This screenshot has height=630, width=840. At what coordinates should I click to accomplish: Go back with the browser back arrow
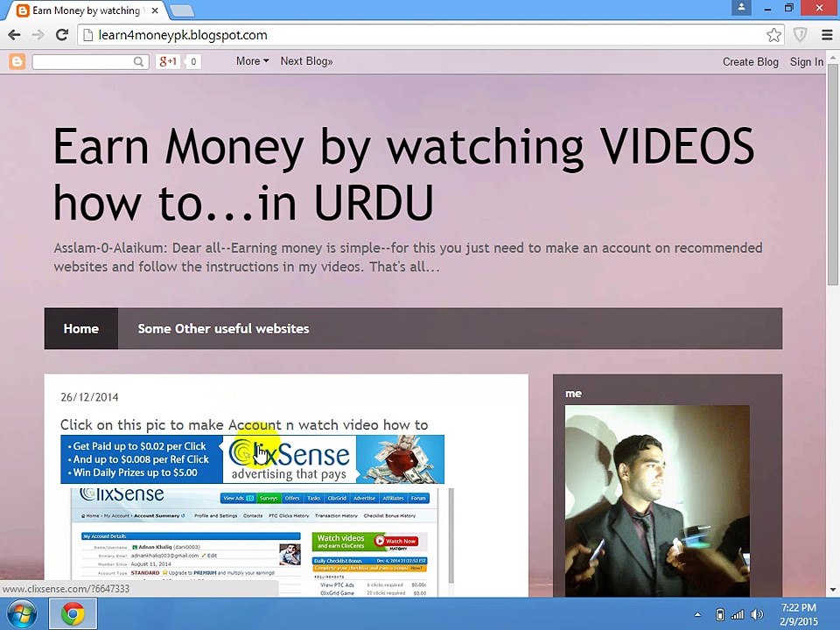(x=15, y=35)
